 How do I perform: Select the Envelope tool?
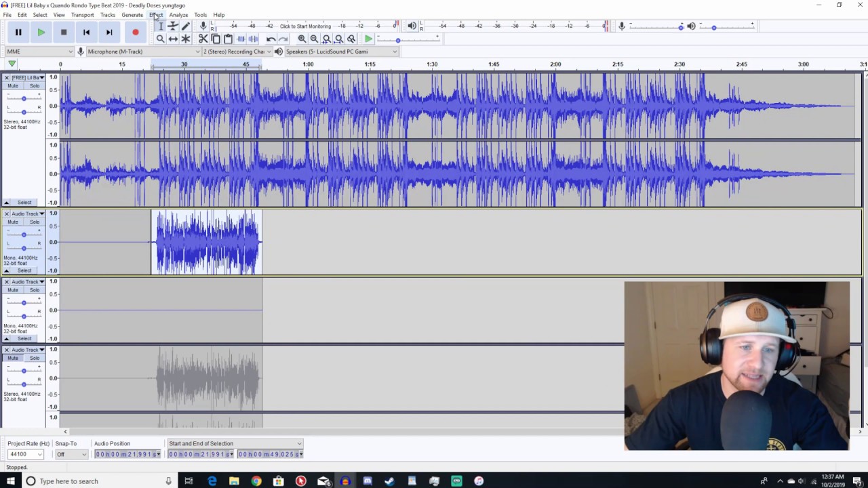[173, 26]
